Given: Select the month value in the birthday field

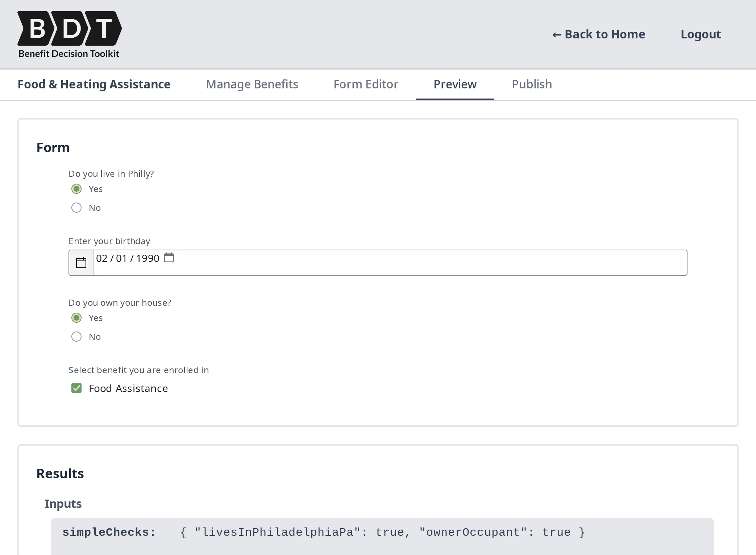Looking at the screenshot, I should pyautogui.click(x=102, y=258).
